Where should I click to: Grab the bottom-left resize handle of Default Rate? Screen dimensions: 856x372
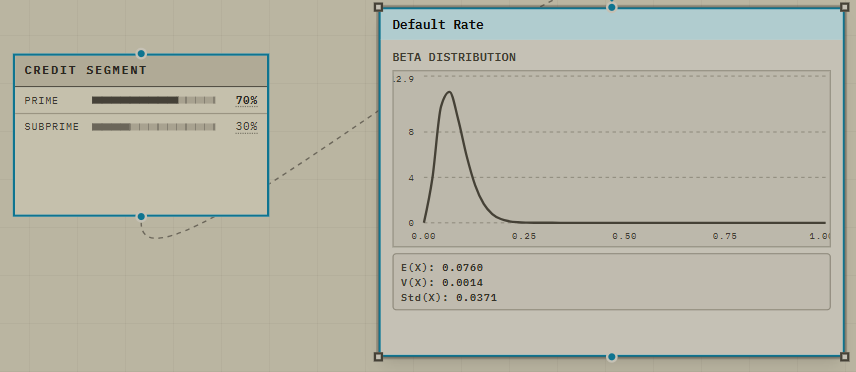[x=378, y=357]
